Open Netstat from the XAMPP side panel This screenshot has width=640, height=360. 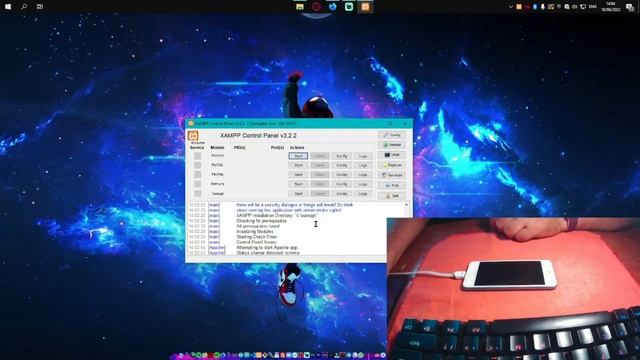tap(392, 145)
